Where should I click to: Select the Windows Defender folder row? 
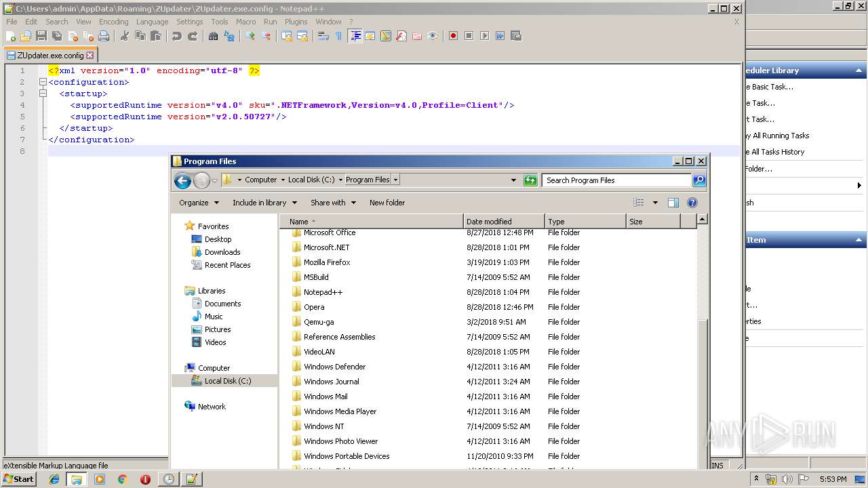pos(488,367)
